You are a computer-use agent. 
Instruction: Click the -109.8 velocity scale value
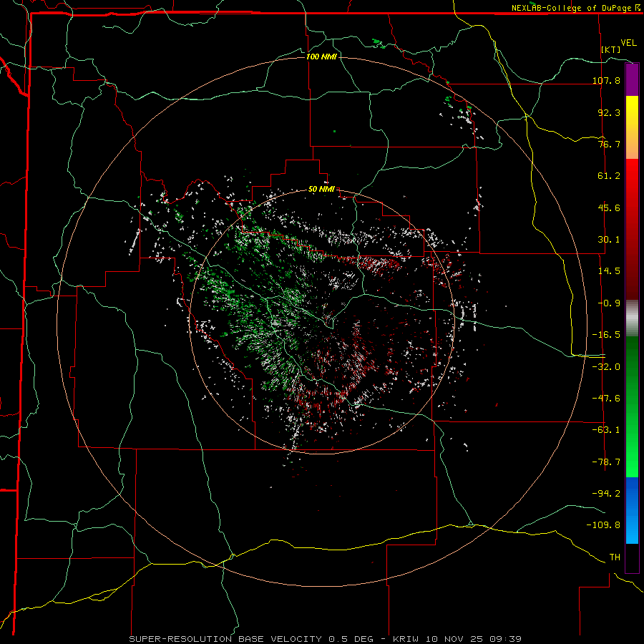pos(603,525)
